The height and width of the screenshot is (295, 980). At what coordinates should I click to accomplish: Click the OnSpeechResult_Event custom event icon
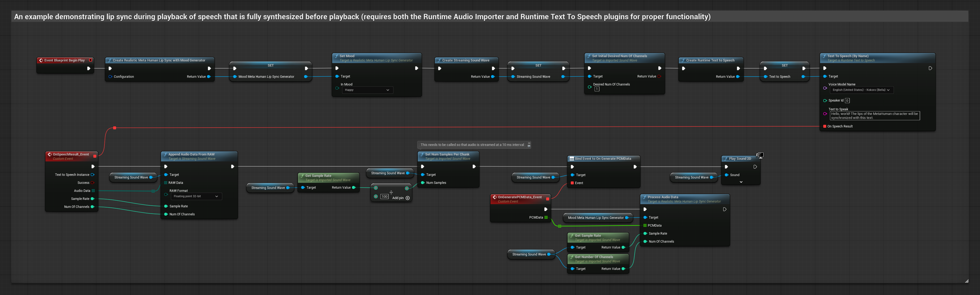[49, 154]
